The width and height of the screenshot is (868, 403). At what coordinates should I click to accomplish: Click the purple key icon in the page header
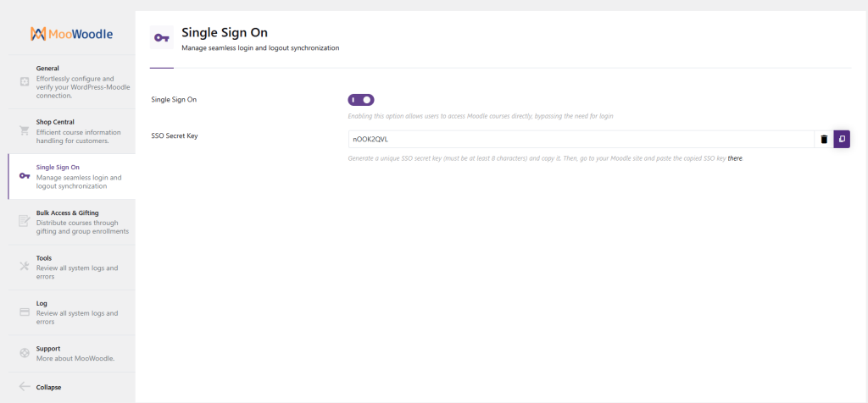161,38
